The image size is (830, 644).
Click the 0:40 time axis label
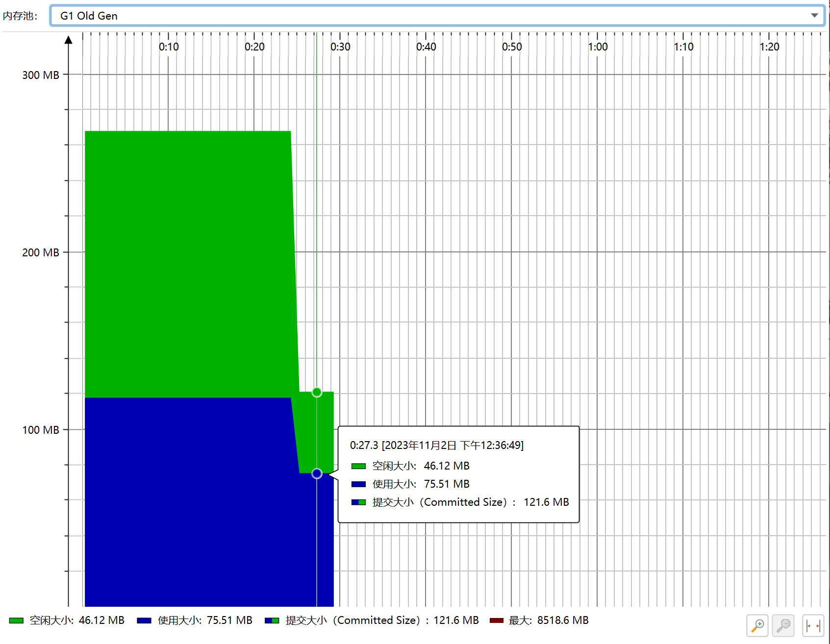click(426, 47)
